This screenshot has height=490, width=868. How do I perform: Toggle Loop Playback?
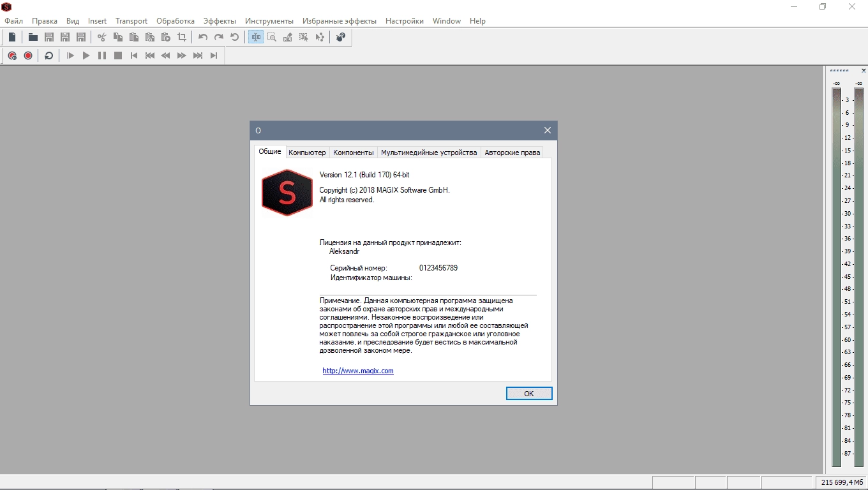(49, 56)
